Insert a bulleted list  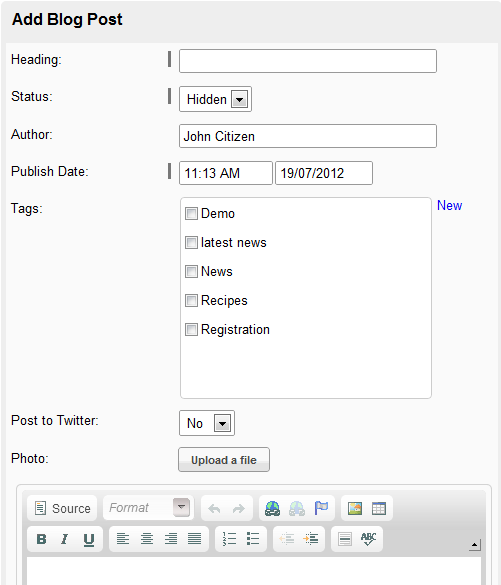click(253, 539)
